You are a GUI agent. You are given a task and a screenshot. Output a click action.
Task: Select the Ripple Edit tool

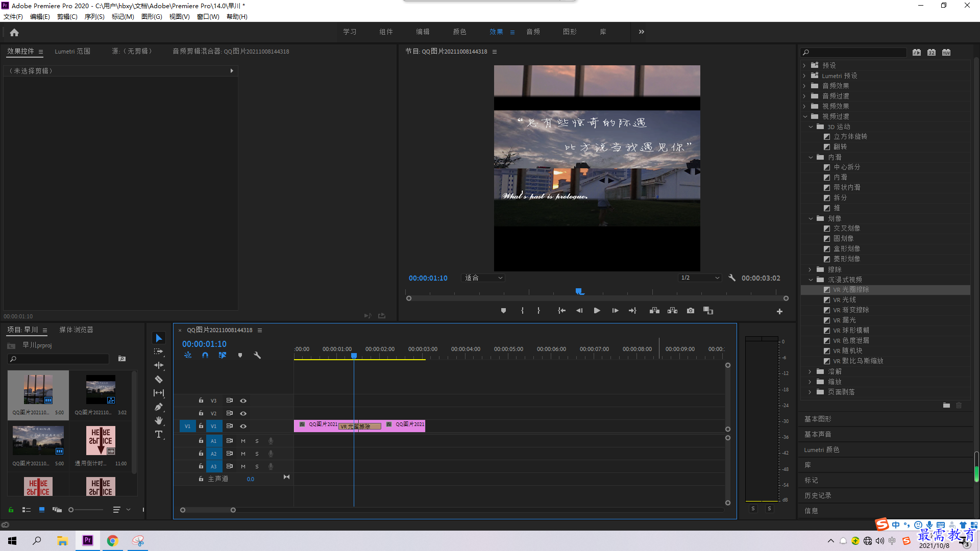[x=159, y=365]
